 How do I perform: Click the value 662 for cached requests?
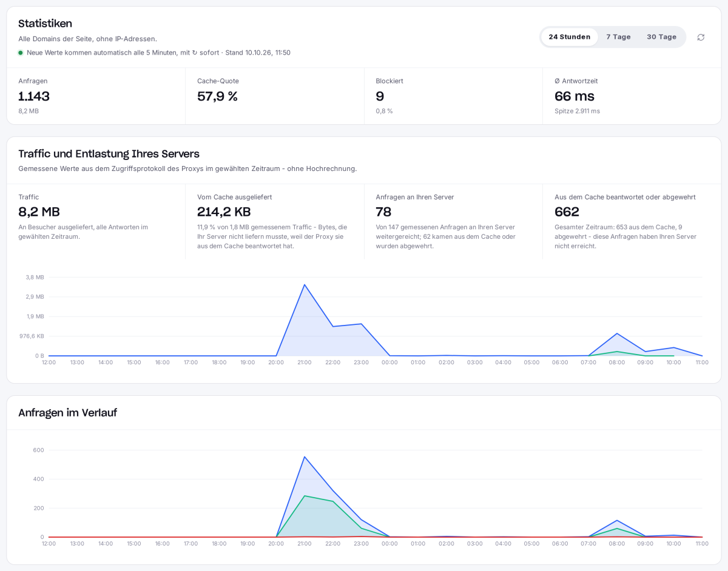pos(567,212)
